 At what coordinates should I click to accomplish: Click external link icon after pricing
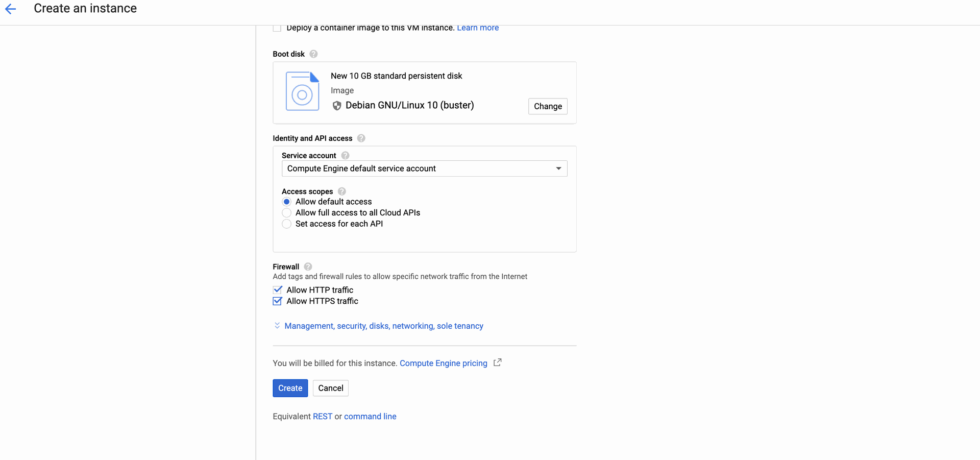point(498,362)
